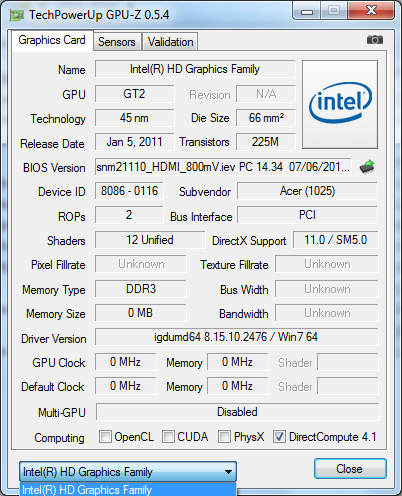Click the Device ID value 8086 - 0116
Viewport: 402px width, 496px height.
pyautogui.click(x=129, y=191)
